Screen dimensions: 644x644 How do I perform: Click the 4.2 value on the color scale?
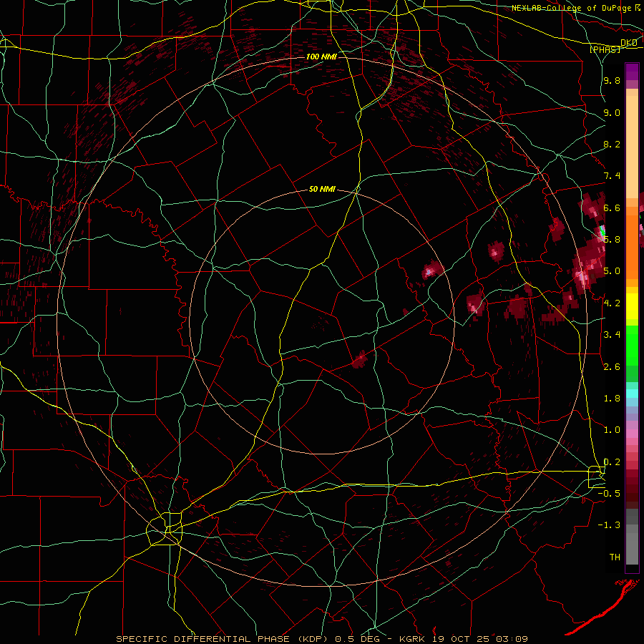(612, 303)
